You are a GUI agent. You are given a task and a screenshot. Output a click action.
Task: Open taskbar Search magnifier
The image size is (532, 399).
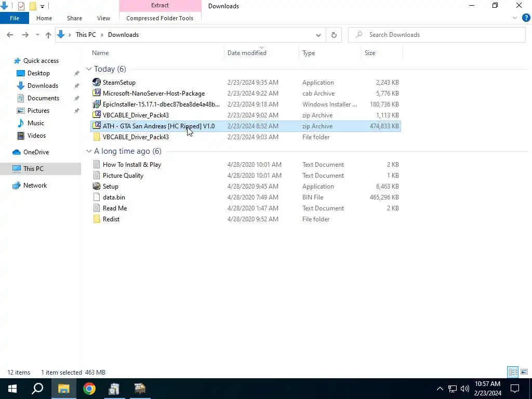[37, 389]
